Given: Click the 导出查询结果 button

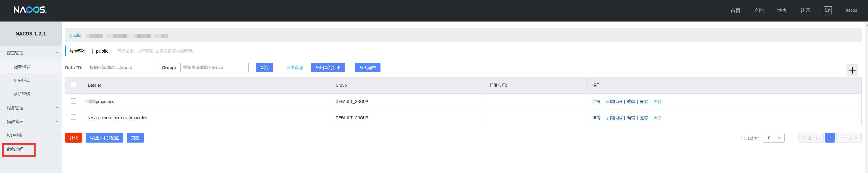Looking at the screenshot, I should pos(328,68).
